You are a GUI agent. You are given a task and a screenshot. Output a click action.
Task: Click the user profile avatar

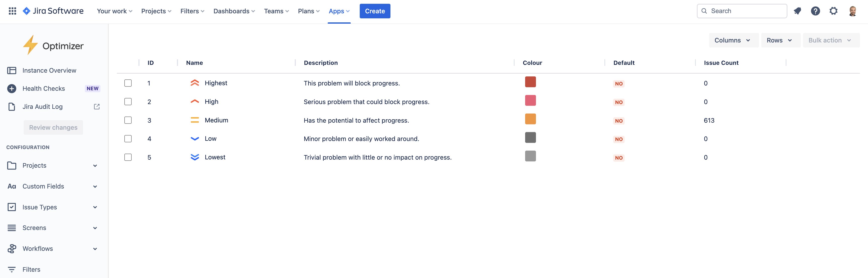pos(852,11)
